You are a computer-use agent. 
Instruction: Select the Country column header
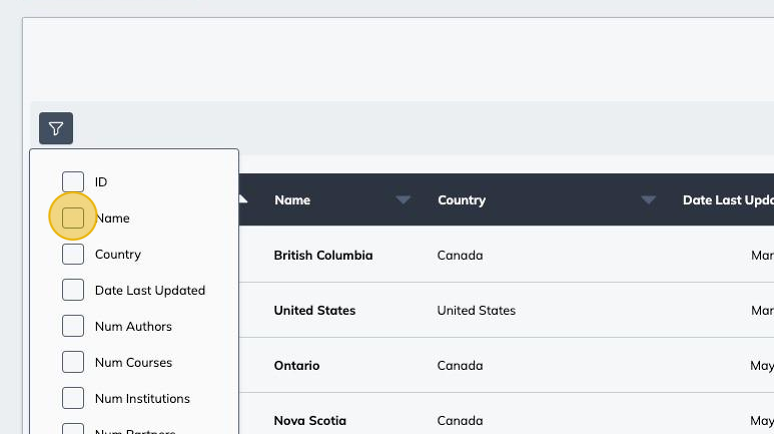(461, 200)
